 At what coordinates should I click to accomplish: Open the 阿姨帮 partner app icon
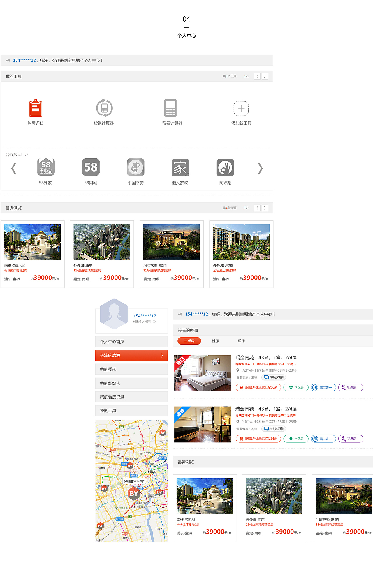coord(225,167)
